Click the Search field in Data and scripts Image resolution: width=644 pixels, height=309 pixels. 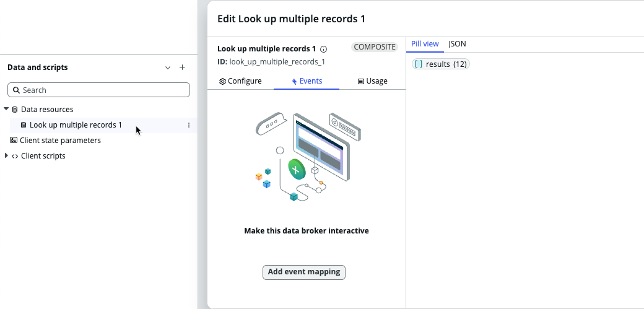[98, 90]
